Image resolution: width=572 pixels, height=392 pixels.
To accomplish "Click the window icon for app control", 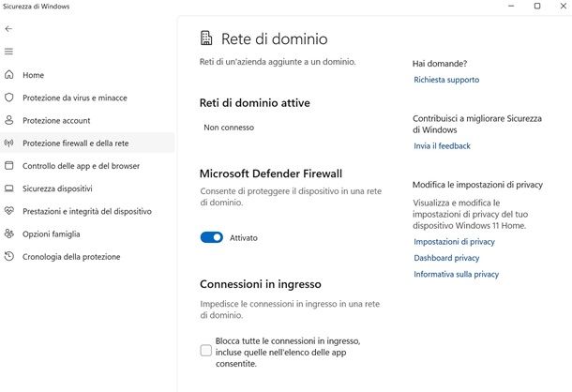I will click(9, 165).
